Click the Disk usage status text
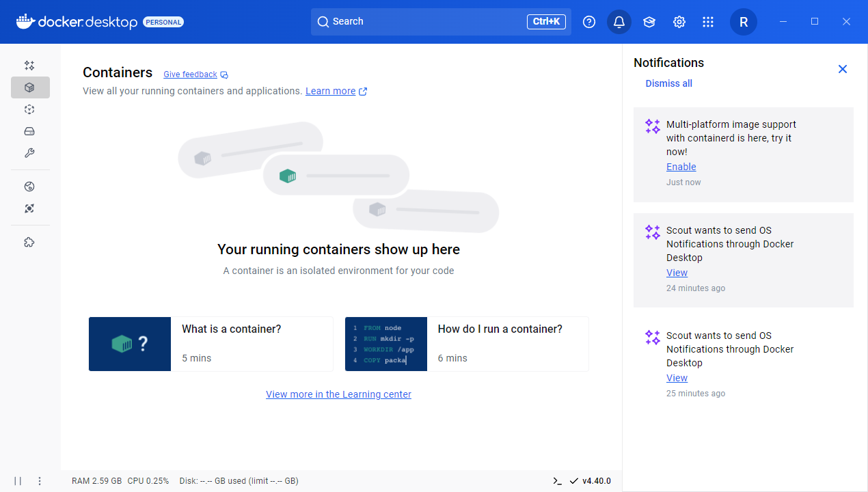Viewport: 868px width, 492px height. pyautogui.click(x=239, y=481)
